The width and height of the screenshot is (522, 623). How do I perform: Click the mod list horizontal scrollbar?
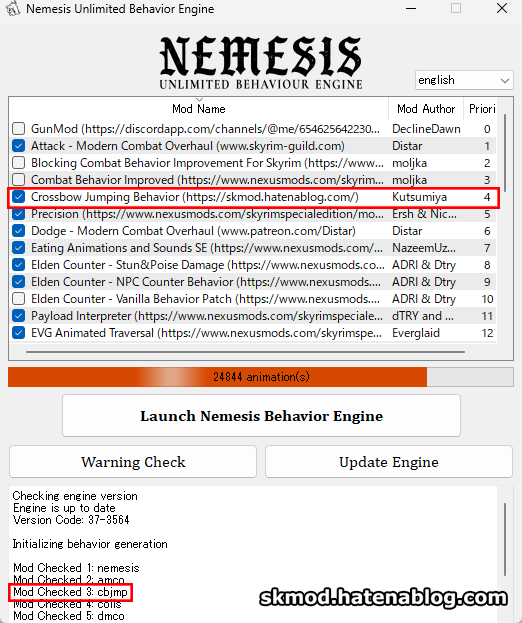pos(246,352)
